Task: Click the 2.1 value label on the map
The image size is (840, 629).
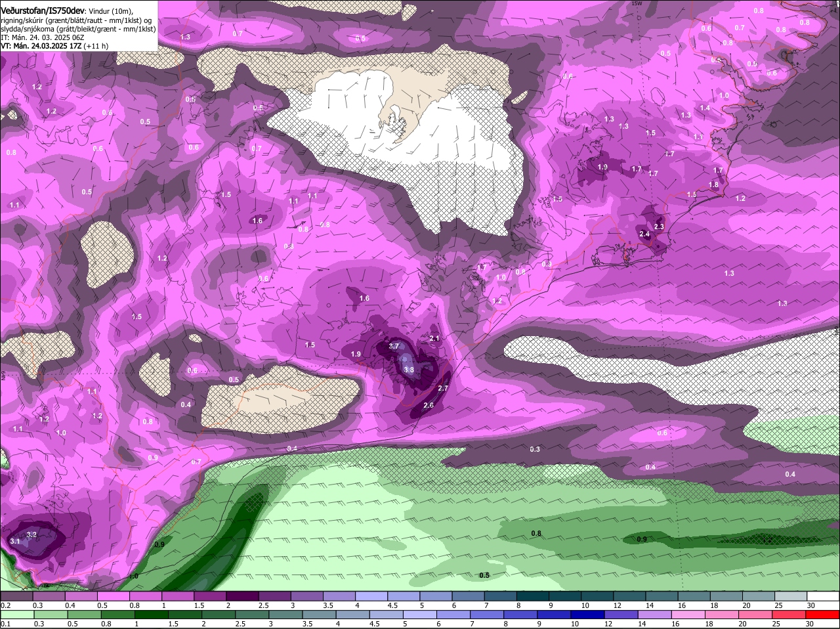Action: [x=434, y=338]
